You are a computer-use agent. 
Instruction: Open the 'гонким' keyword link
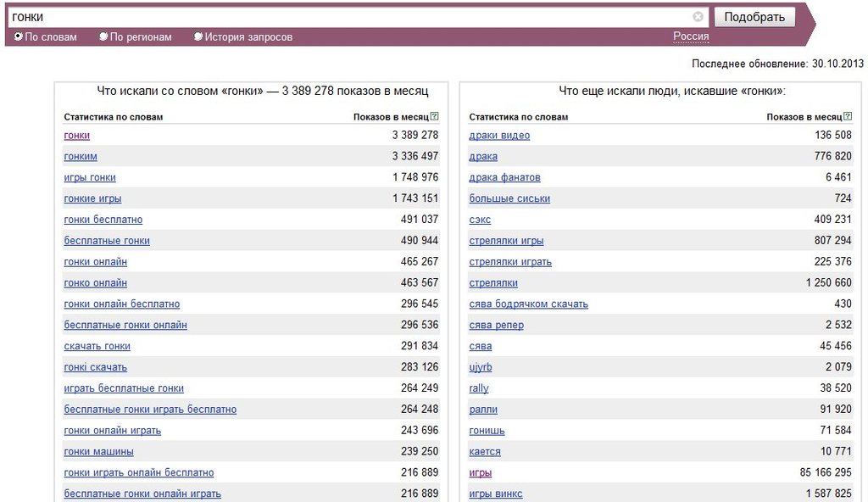(x=81, y=156)
